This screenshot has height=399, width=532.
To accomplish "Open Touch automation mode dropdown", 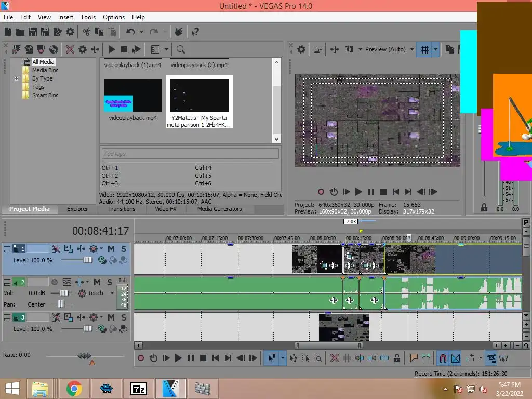I will pyautogui.click(x=112, y=293).
